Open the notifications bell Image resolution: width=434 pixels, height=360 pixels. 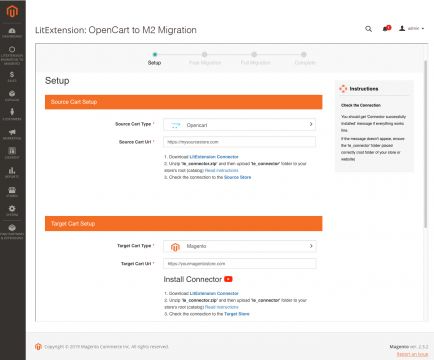386,29
